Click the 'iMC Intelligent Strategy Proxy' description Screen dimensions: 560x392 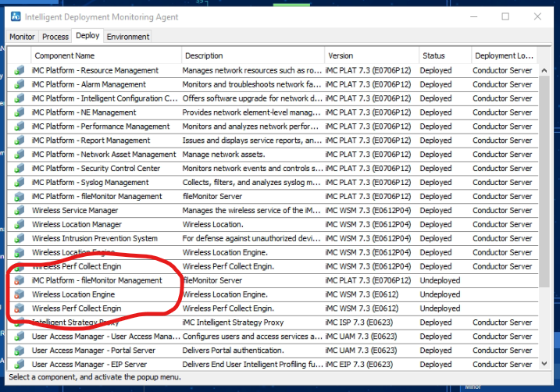233,323
